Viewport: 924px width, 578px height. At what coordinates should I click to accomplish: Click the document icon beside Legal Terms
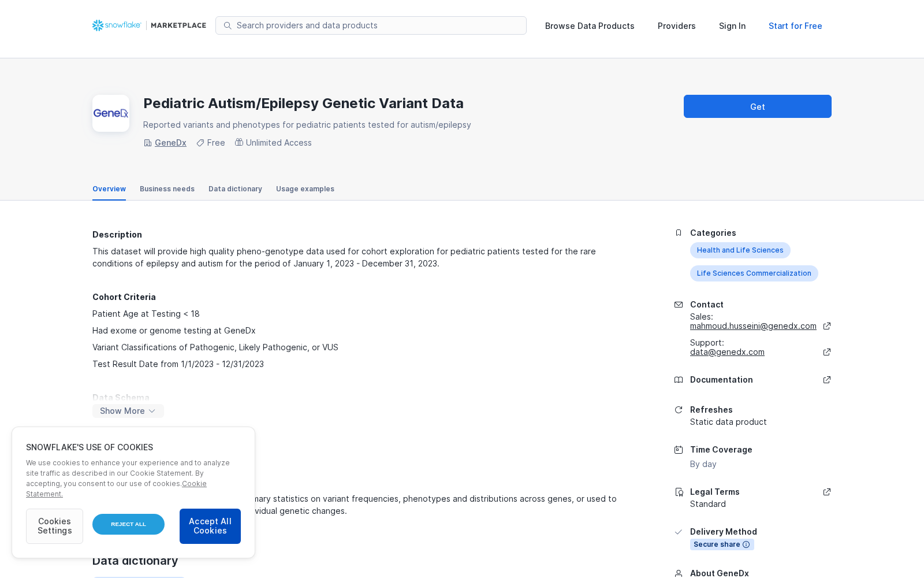click(679, 492)
